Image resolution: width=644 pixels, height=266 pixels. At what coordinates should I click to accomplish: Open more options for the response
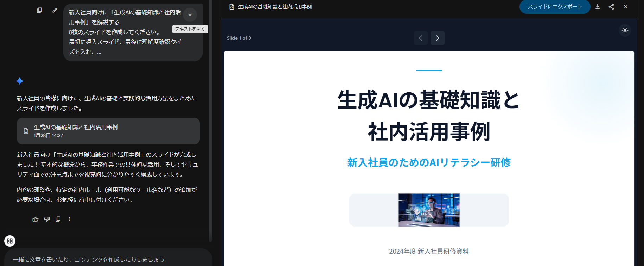pos(69,219)
